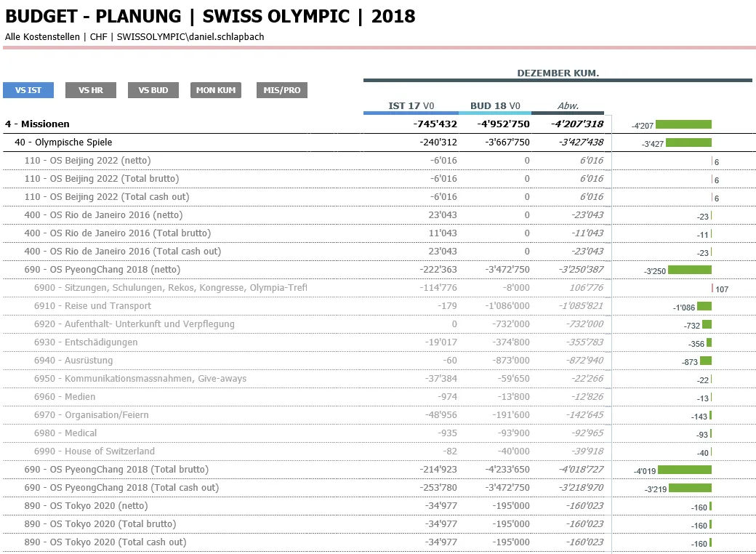
Task: Click the -872'940 deviation for Ausrüstung
Action: coord(584,360)
